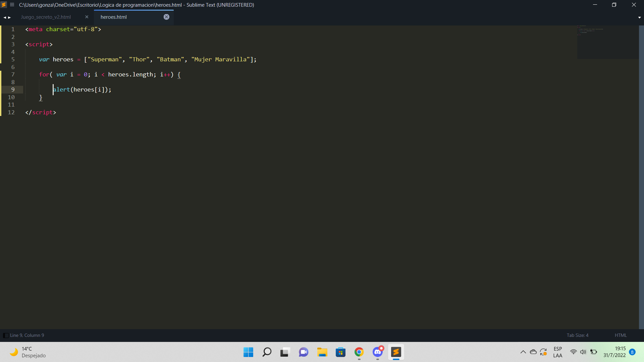Click line number 1 in the gutter
Viewport: 644px width, 362px height.
coord(13,29)
